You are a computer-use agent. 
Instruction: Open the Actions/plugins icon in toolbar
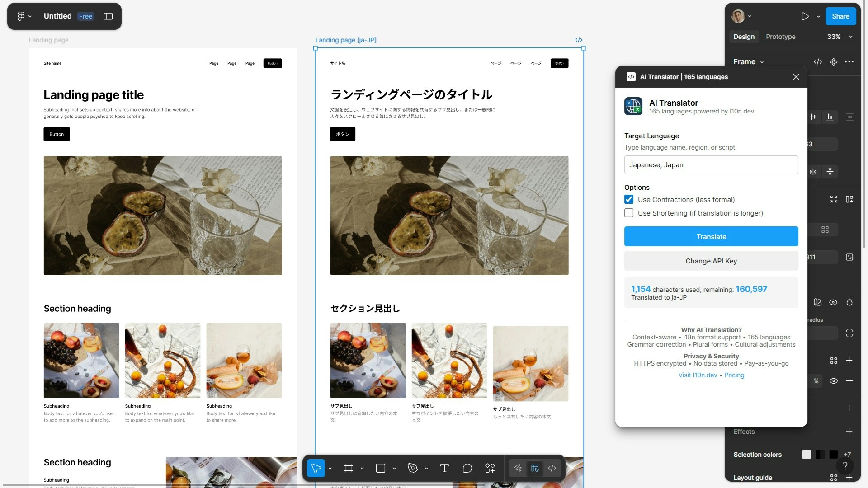click(490, 468)
